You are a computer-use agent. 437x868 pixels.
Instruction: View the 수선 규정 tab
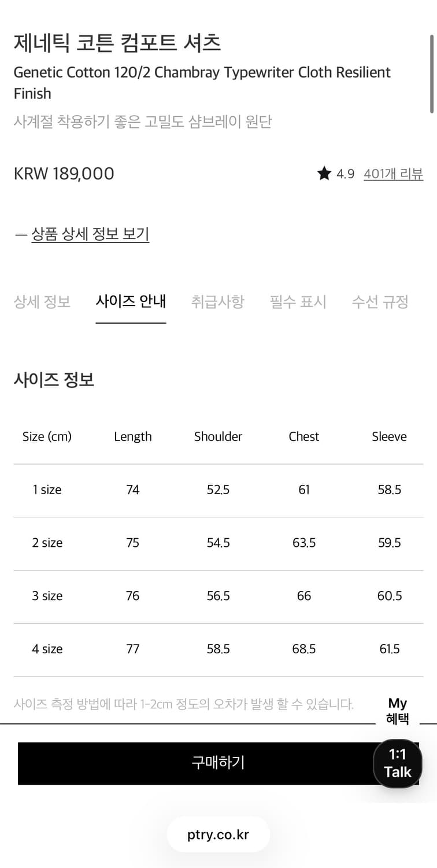click(380, 301)
